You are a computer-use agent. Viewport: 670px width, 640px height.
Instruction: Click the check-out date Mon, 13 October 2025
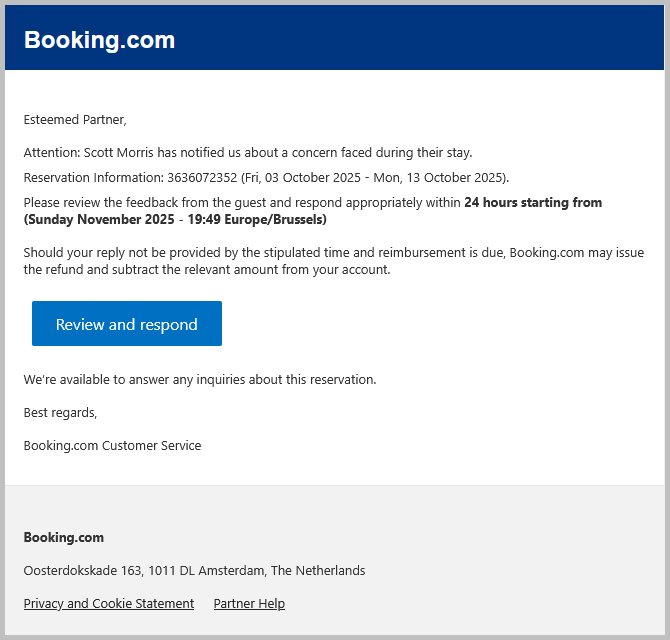(437, 178)
